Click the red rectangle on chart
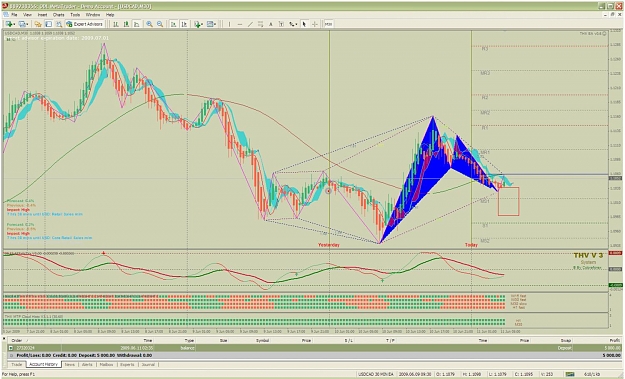 click(508, 202)
